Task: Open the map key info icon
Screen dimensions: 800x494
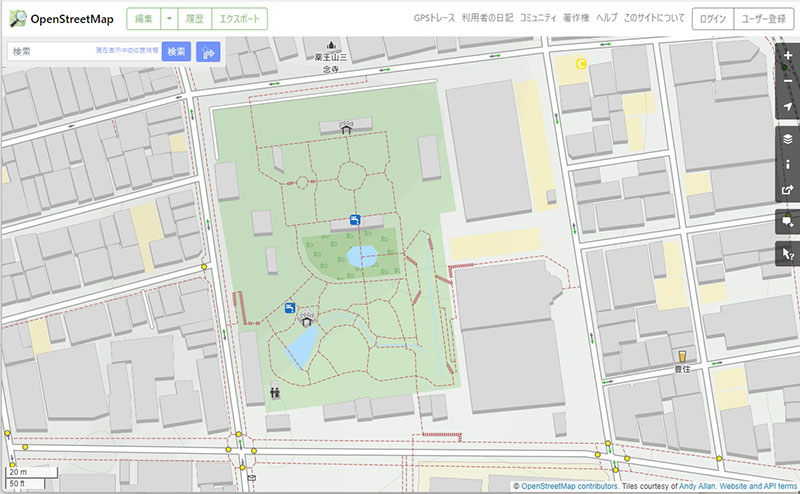Action: [x=788, y=164]
